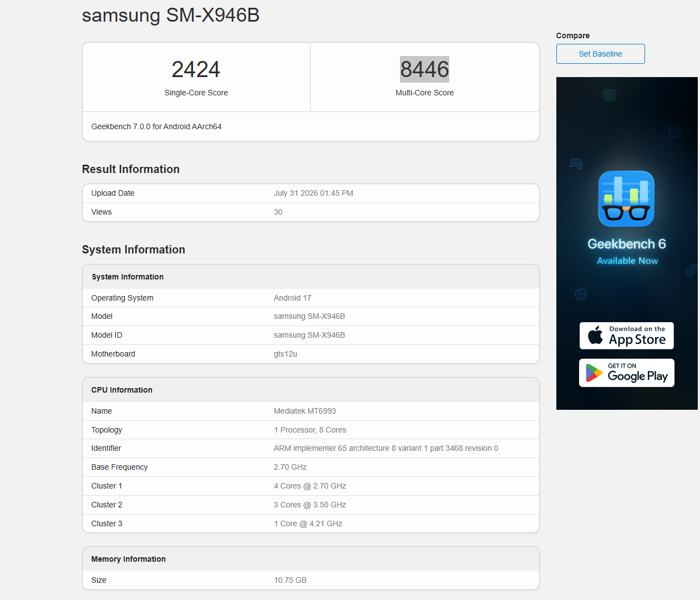
Task: Click upload date 'July 31 2026 01:45 PM'
Action: coord(313,193)
